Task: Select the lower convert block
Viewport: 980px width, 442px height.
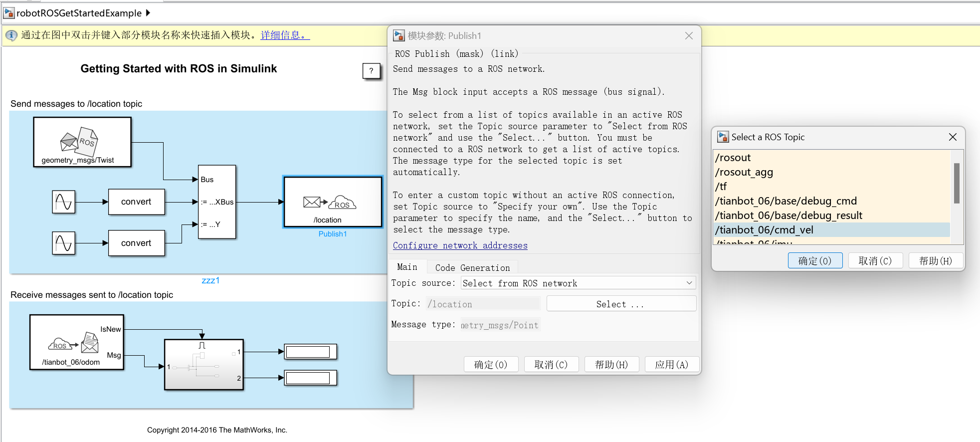Action: pyautogui.click(x=136, y=243)
